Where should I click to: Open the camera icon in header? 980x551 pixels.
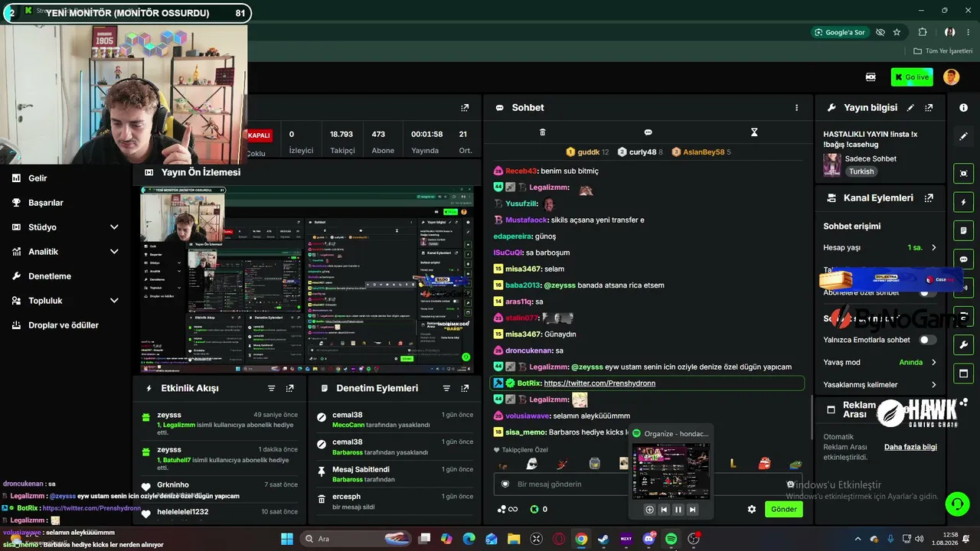(x=871, y=77)
